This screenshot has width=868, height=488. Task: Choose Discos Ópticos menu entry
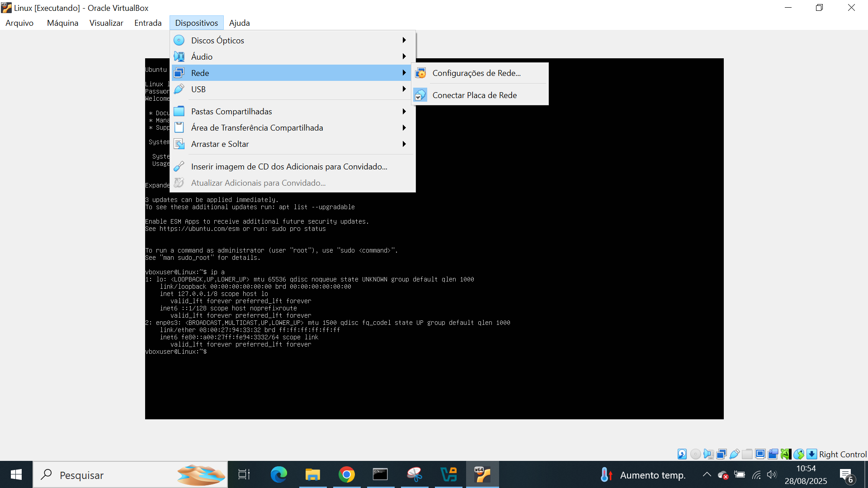292,40
